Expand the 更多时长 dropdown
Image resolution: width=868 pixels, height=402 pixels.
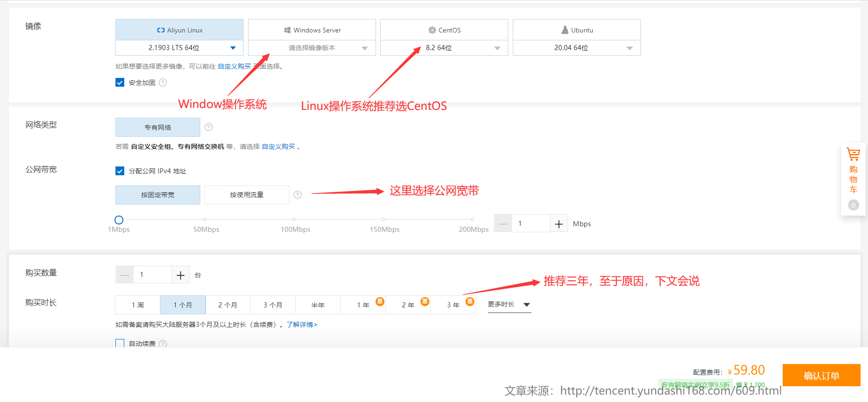coord(509,305)
